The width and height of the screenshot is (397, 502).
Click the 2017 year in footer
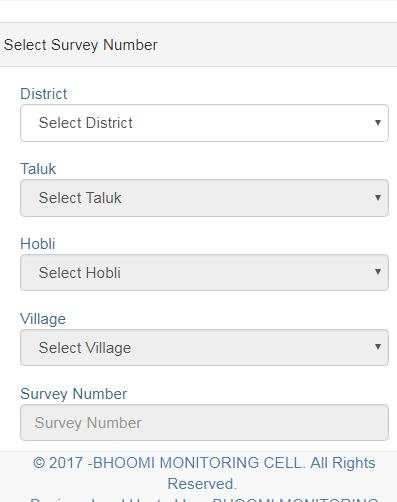[66, 463]
